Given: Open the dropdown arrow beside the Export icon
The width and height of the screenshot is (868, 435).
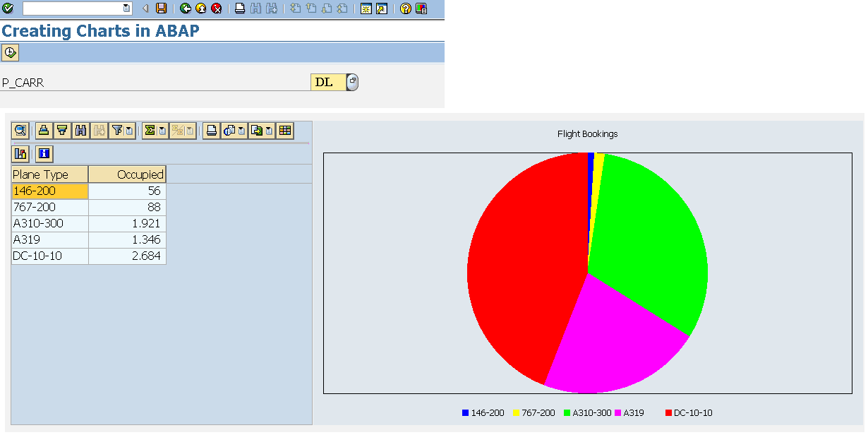Looking at the screenshot, I should pyautogui.click(x=270, y=130).
